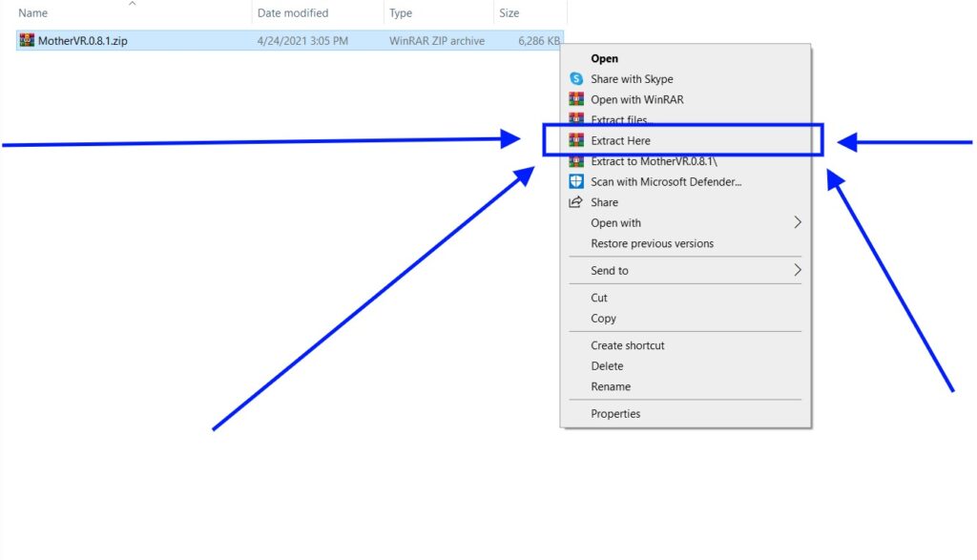Click the WinRAR ZIP archive type cell
This screenshot has width=977, height=560.
coord(437,41)
